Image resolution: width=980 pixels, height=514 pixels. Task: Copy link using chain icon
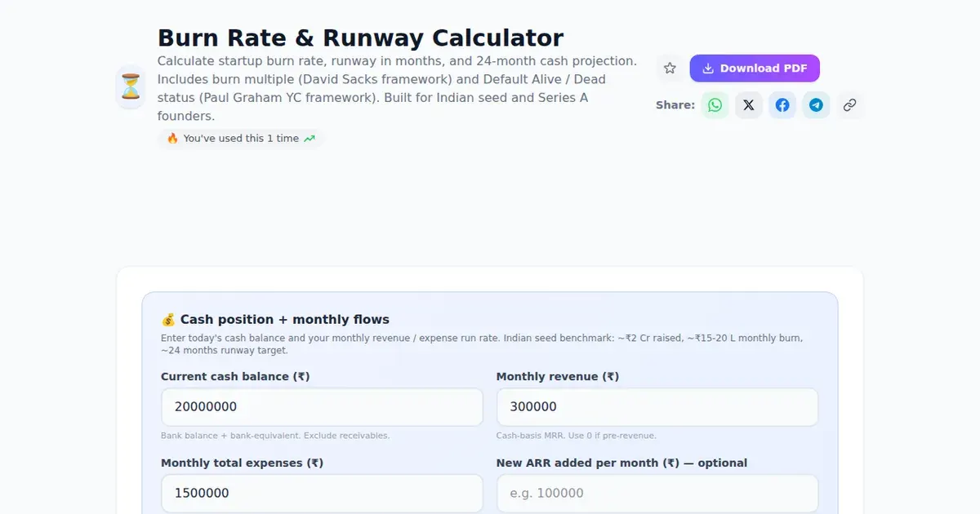tap(849, 105)
